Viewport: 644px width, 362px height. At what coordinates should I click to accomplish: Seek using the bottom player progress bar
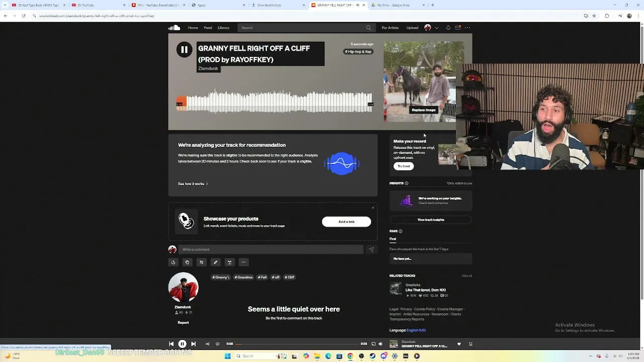coord(297,344)
